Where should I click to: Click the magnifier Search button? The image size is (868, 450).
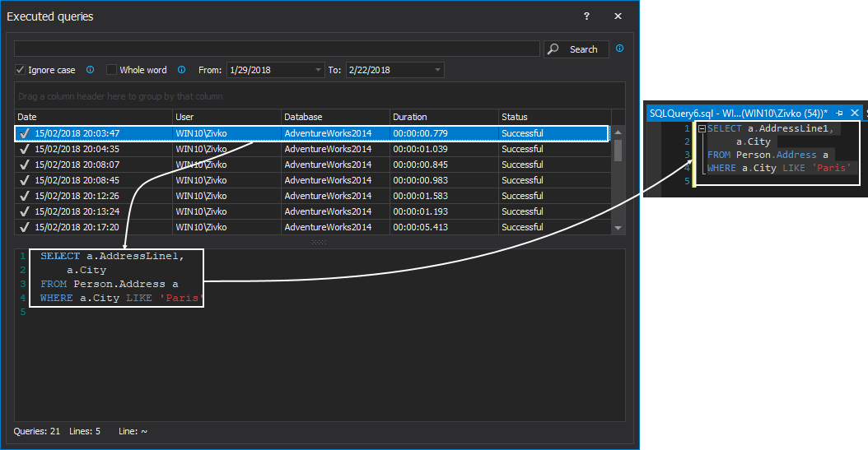(x=576, y=49)
